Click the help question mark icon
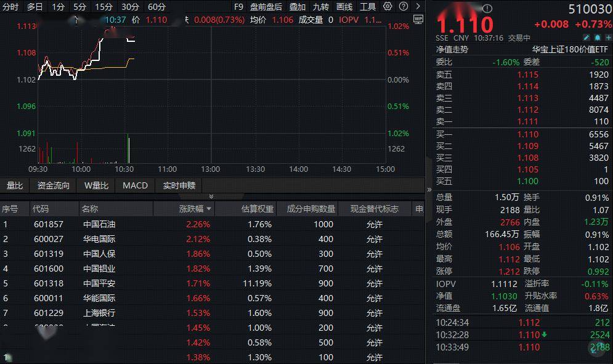The width and height of the screenshot is (613, 364). (403, 7)
